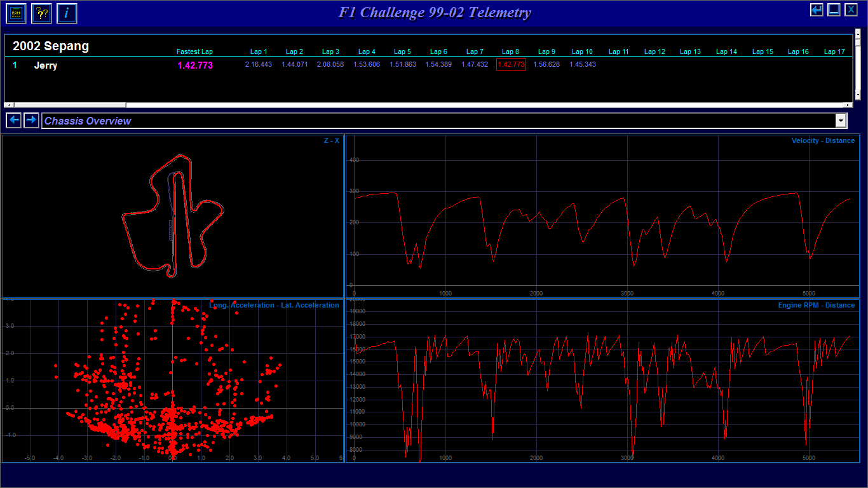868x488 pixels.
Task: Click the 'Engine RPM - Distance' chart title
Action: click(817, 306)
